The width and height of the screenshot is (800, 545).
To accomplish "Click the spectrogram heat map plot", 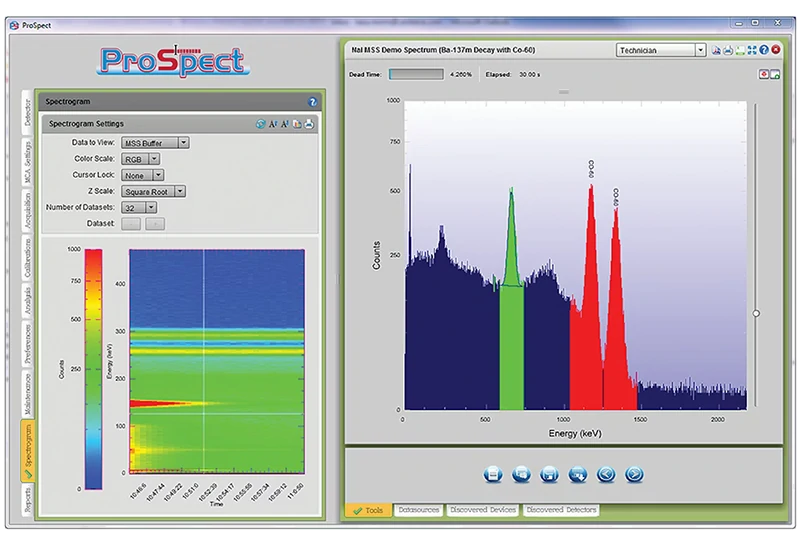I will point(217,361).
